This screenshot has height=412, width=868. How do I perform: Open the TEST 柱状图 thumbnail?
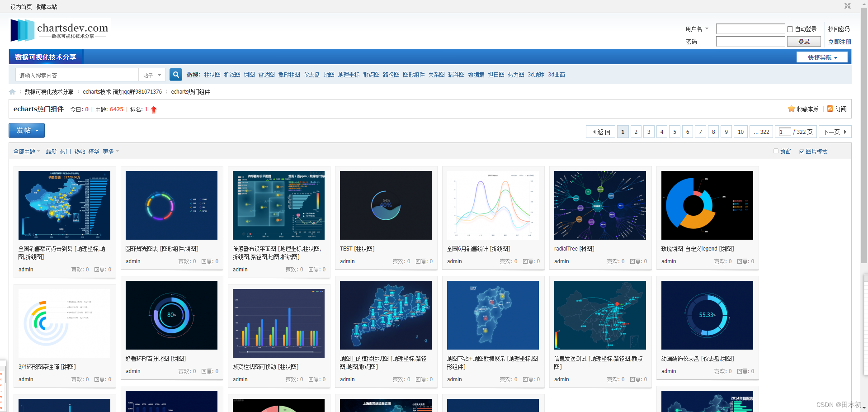pyautogui.click(x=386, y=205)
